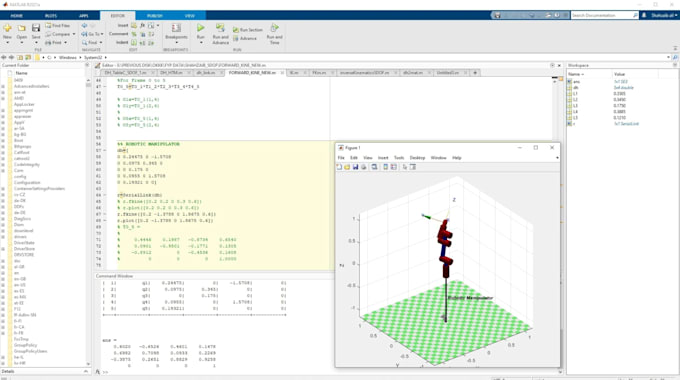Open the user account dropdown

click(664, 15)
